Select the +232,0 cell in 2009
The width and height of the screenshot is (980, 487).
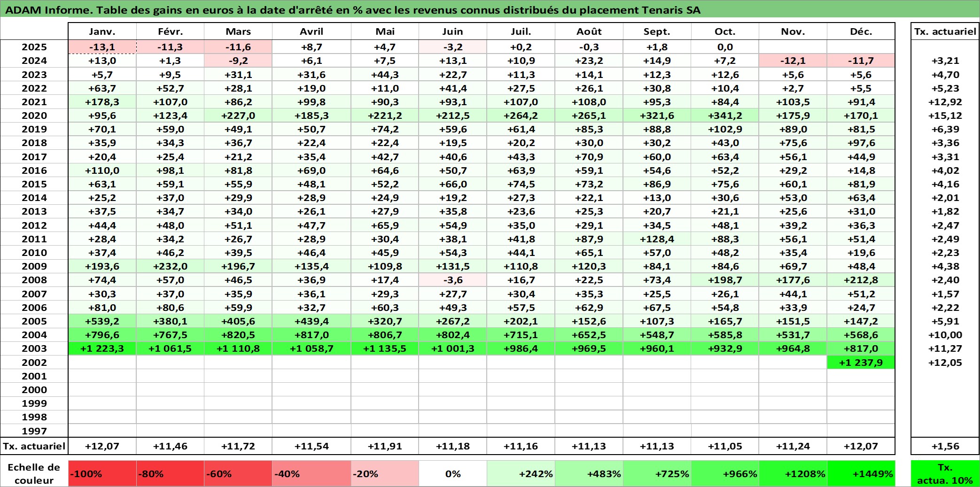coord(170,266)
